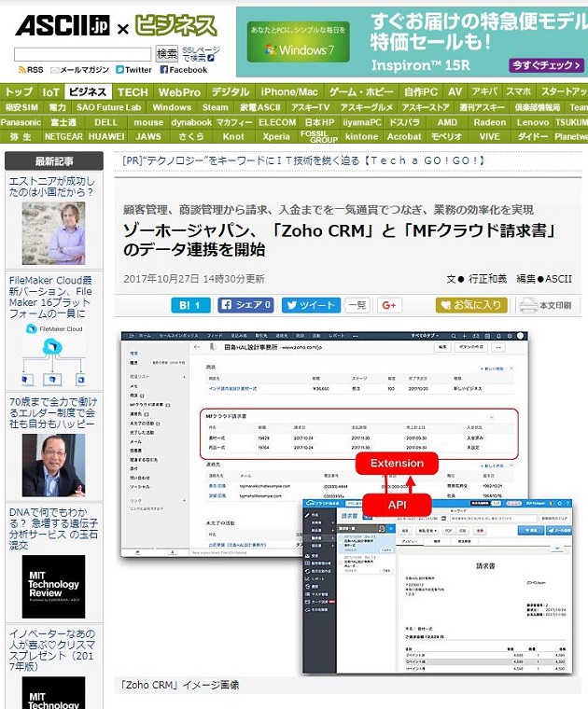Open the 格安SIM sub-navigation link
Image resolution: width=588 pixels, height=709 pixels.
click(x=21, y=107)
